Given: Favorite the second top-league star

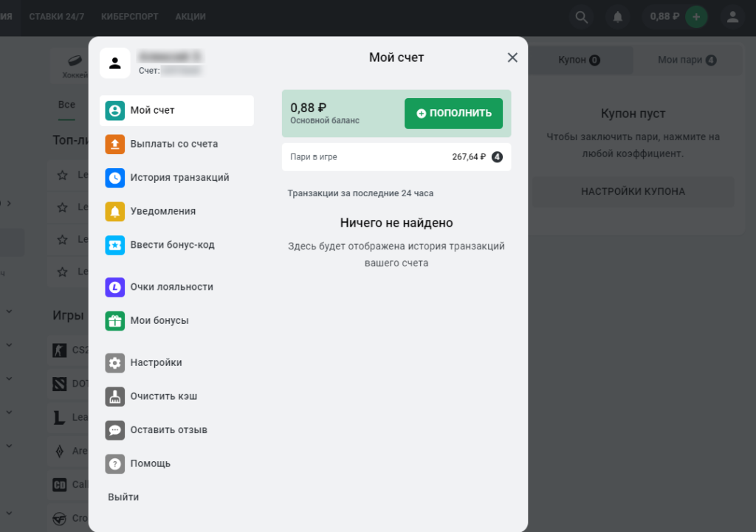Looking at the screenshot, I should 62,207.
